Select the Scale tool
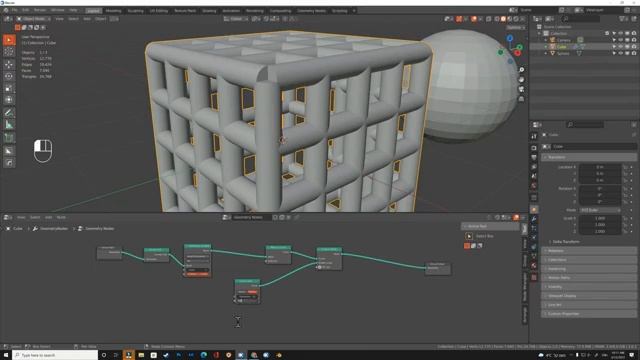640x360 pixels. 9,88
